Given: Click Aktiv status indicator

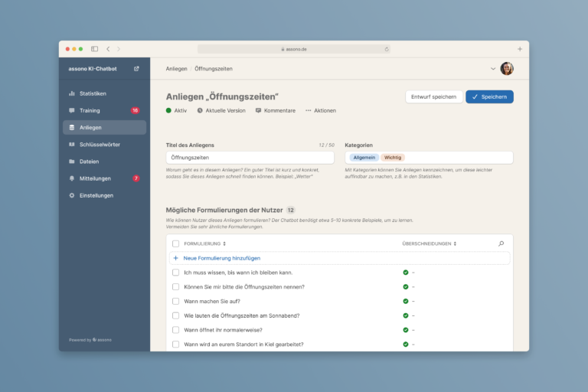Looking at the screenshot, I should (x=176, y=111).
